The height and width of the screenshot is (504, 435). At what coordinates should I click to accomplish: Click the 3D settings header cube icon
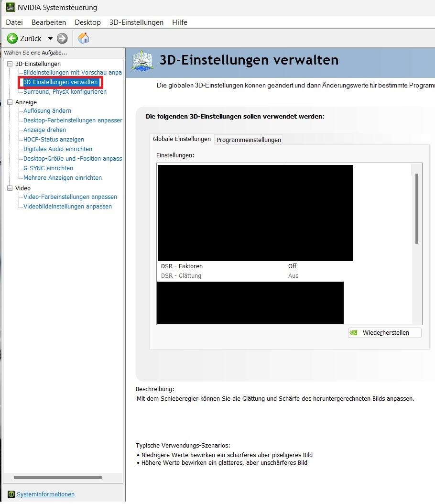point(142,60)
